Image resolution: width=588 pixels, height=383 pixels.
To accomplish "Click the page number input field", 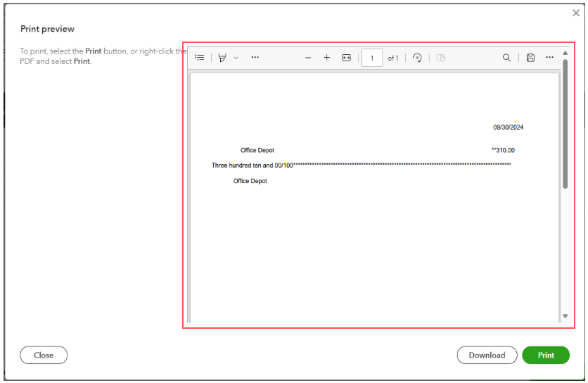I will [x=371, y=58].
